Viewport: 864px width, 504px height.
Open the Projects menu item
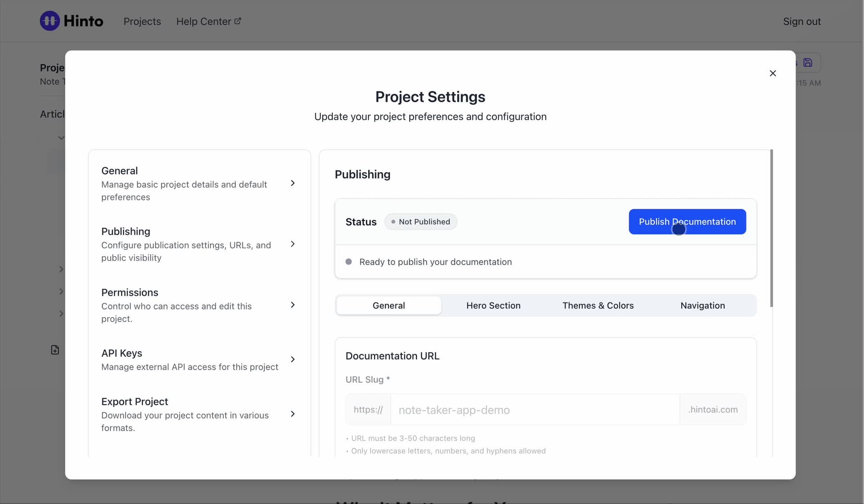click(142, 22)
